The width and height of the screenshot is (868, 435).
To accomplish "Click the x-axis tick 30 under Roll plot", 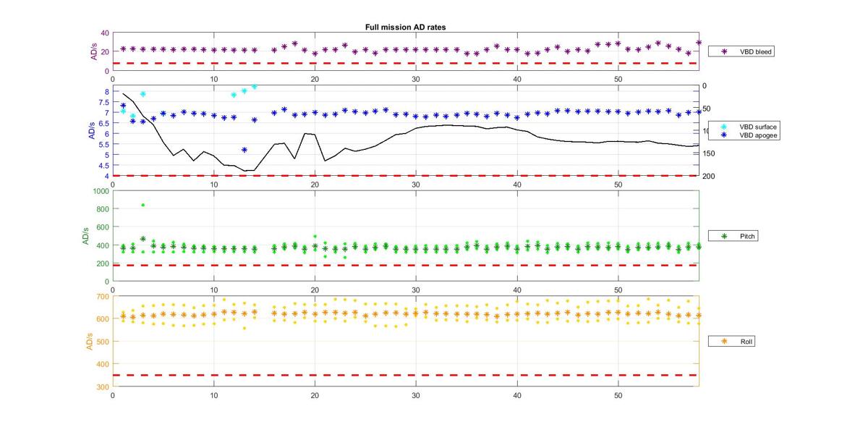I will (x=416, y=396).
